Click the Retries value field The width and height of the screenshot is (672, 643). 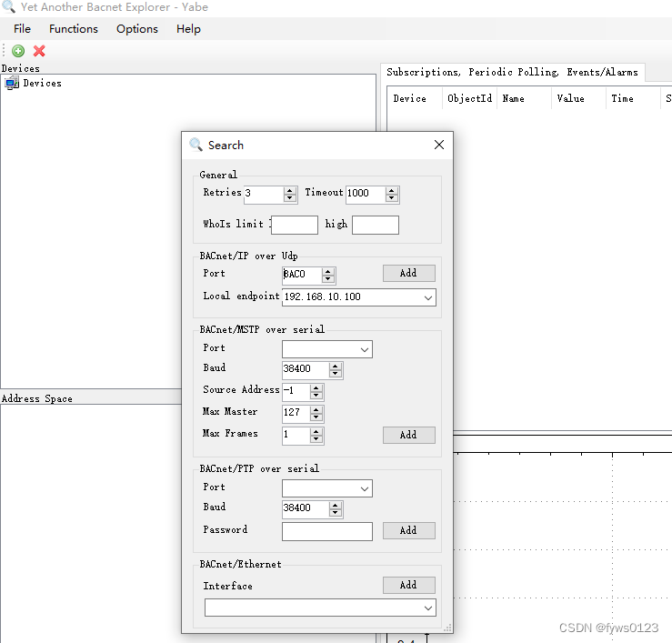[264, 195]
